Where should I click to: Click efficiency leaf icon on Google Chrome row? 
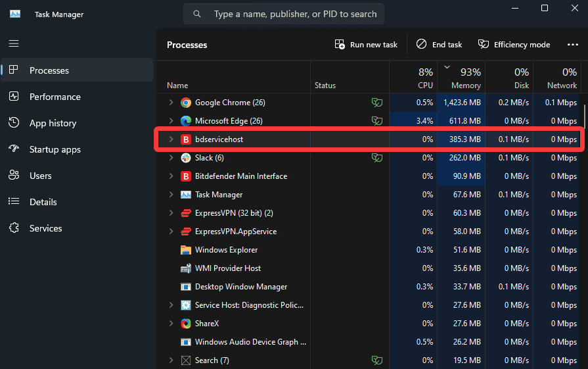[377, 102]
